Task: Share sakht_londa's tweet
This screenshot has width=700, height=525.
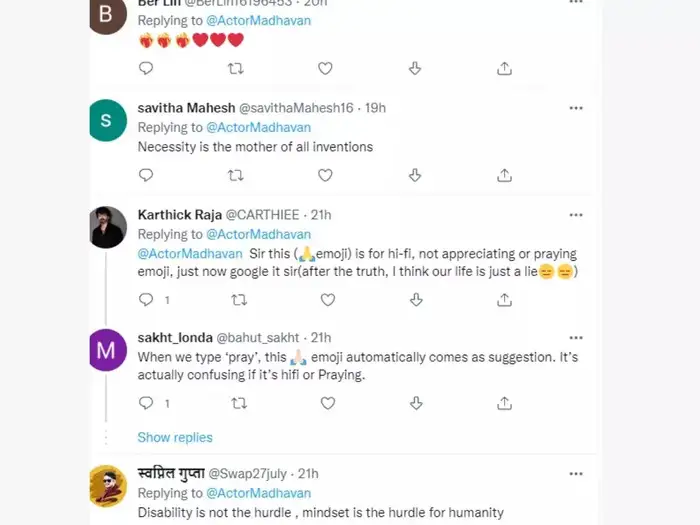Action: 504,403
